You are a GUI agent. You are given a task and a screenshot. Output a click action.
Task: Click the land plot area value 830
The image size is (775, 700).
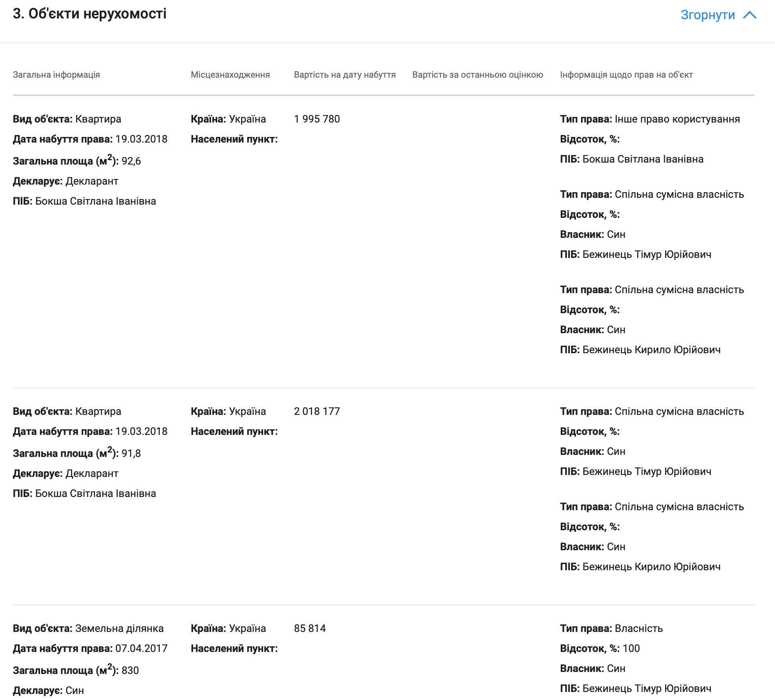click(x=130, y=670)
